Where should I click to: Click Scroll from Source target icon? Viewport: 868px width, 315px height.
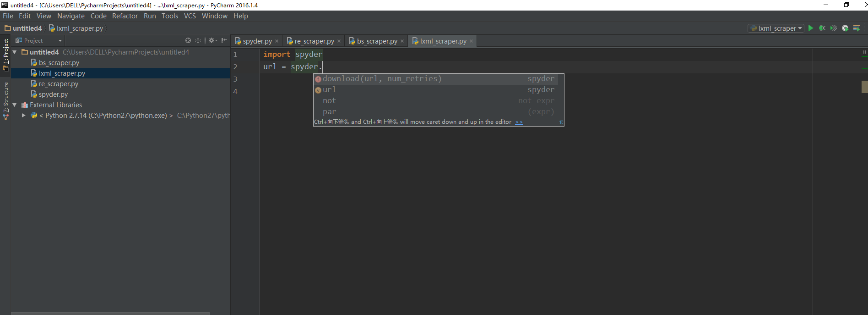coord(188,40)
